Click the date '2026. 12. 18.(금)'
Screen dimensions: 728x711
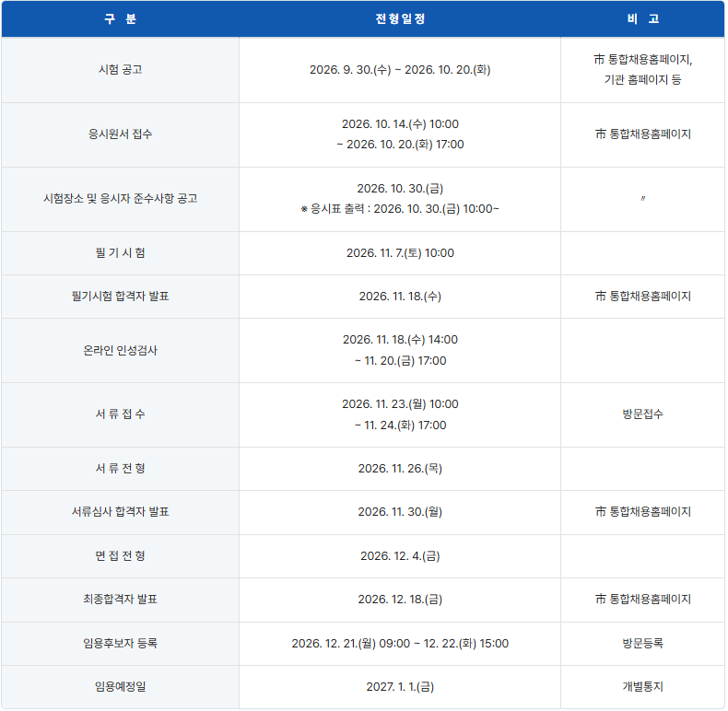400,600
